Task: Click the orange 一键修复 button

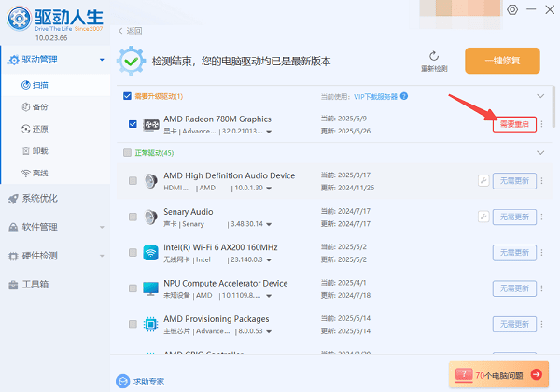Action: [502, 61]
